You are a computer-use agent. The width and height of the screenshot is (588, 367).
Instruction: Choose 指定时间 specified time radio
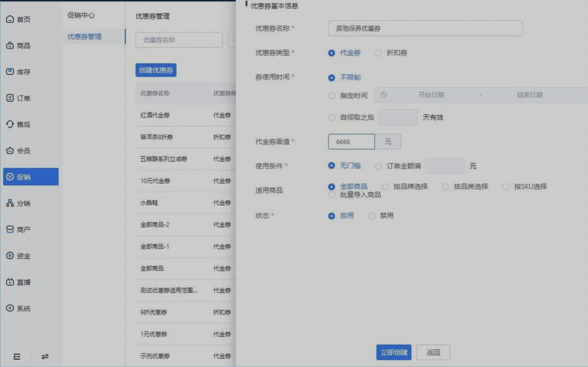331,96
